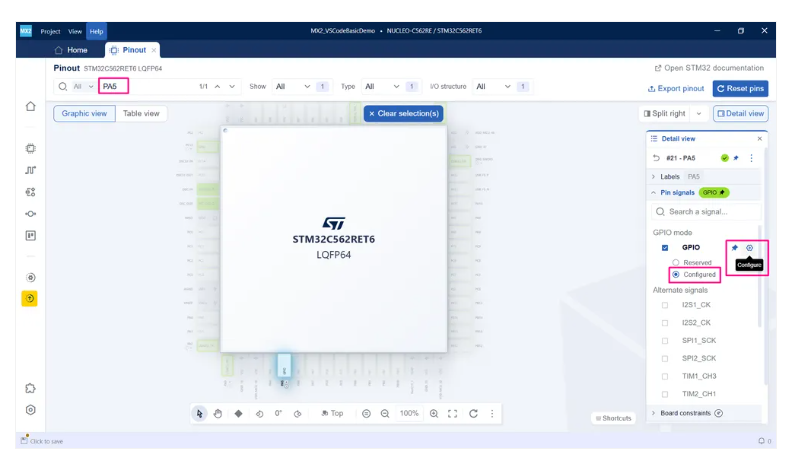Click the circled-lines icon left of zoom out
The image size is (789, 462).
[x=366, y=414]
